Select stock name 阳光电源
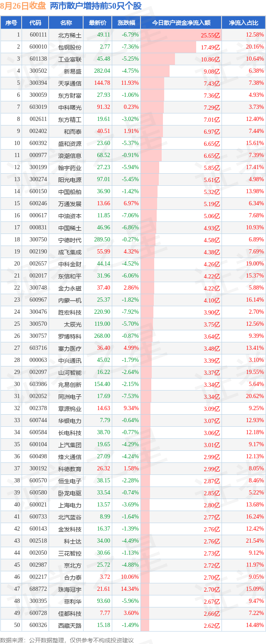Screen dimensions: 266x644 point(70,180)
